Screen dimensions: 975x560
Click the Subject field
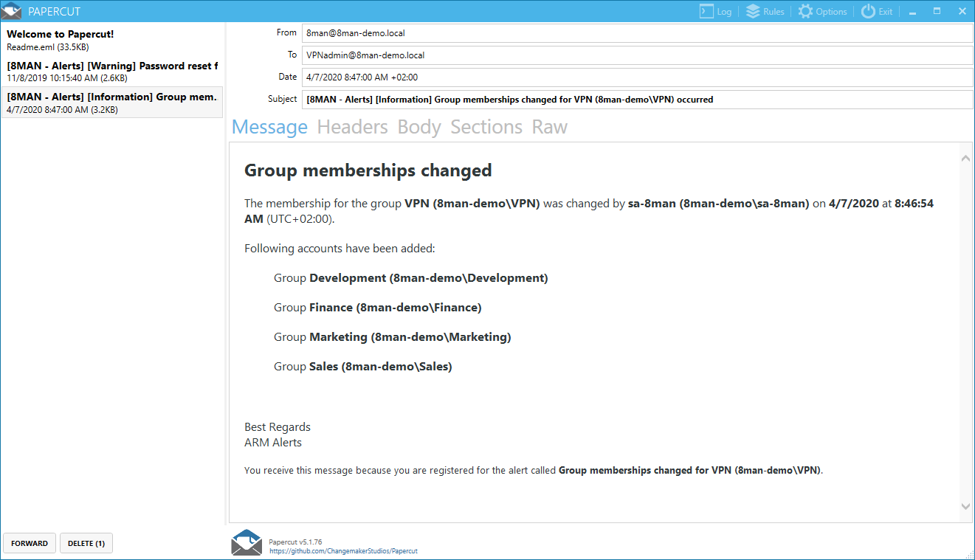click(x=638, y=100)
